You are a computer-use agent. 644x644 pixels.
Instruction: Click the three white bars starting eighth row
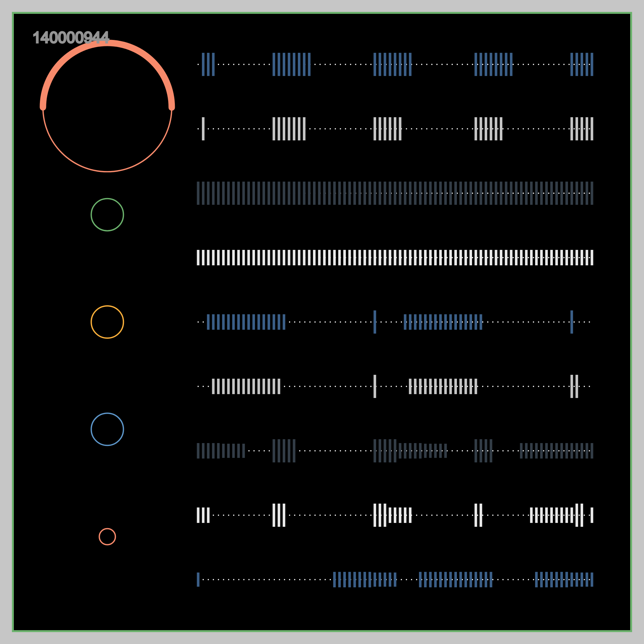point(203,515)
